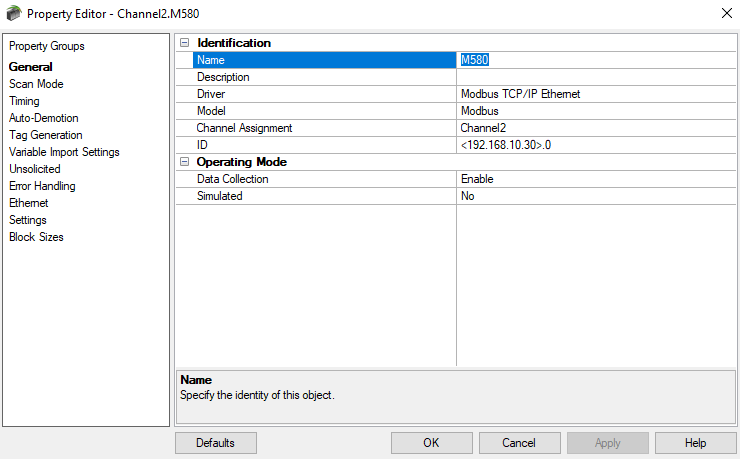This screenshot has width=740, height=459.
Task: Click the empty Description value field
Action: pos(595,77)
